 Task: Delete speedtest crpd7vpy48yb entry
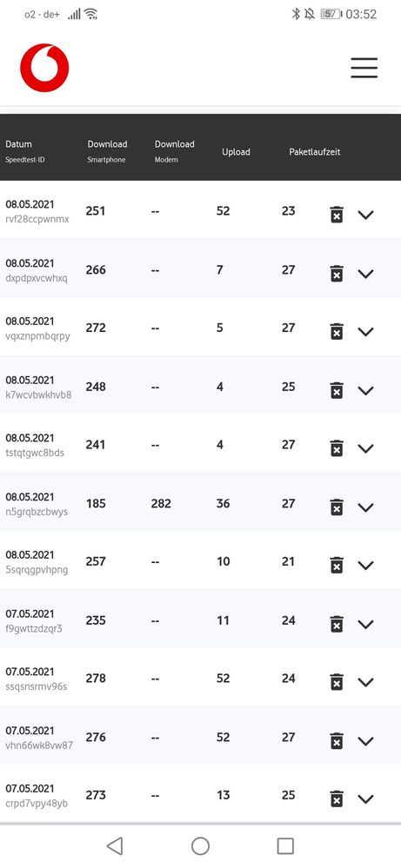click(x=337, y=798)
